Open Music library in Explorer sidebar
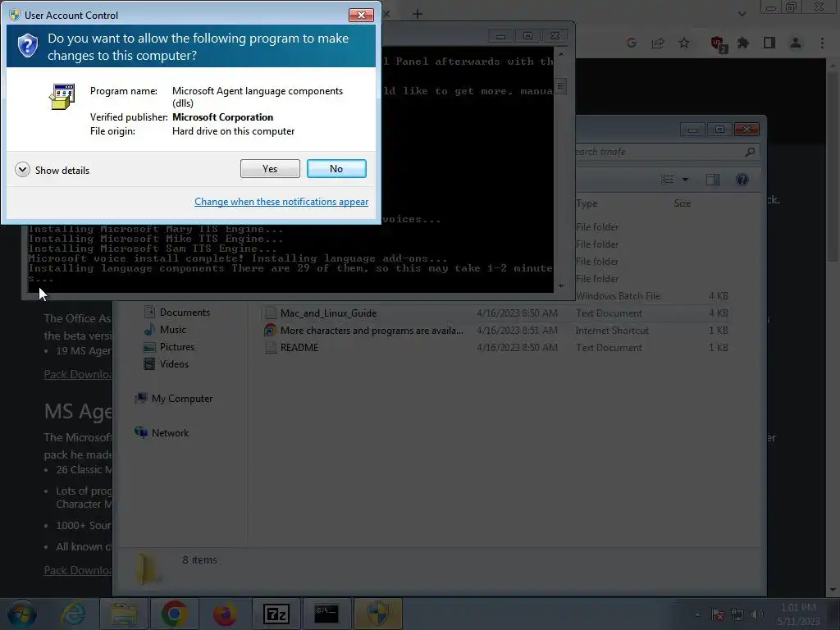Image resolution: width=840 pixels, height=630 pixels. (x=172, y=330)
